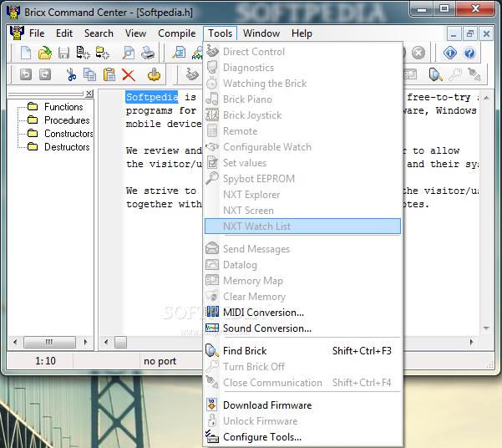Click the orange joystick toolbar icon
Screen dimensions: 502x448
(154, 74)
